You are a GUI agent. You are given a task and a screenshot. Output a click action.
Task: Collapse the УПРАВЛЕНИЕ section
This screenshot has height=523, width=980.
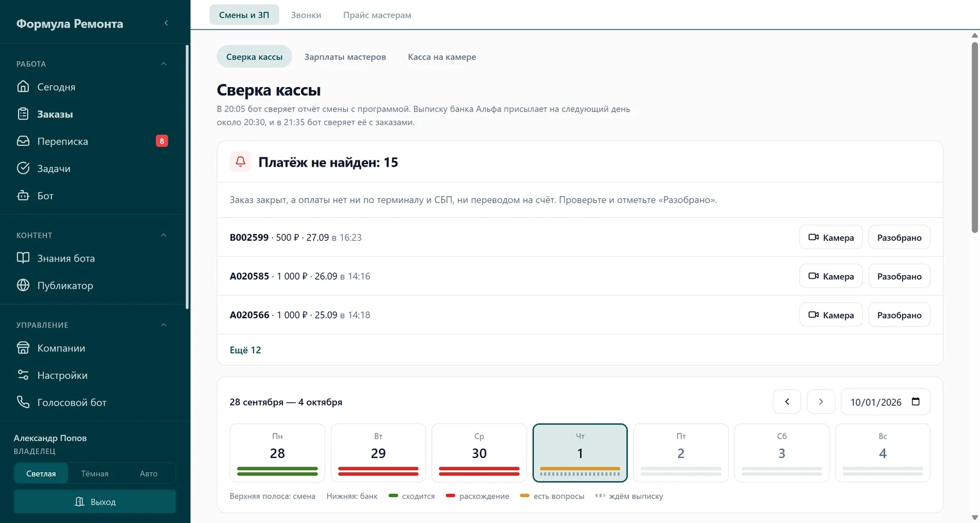pos(164,325)
